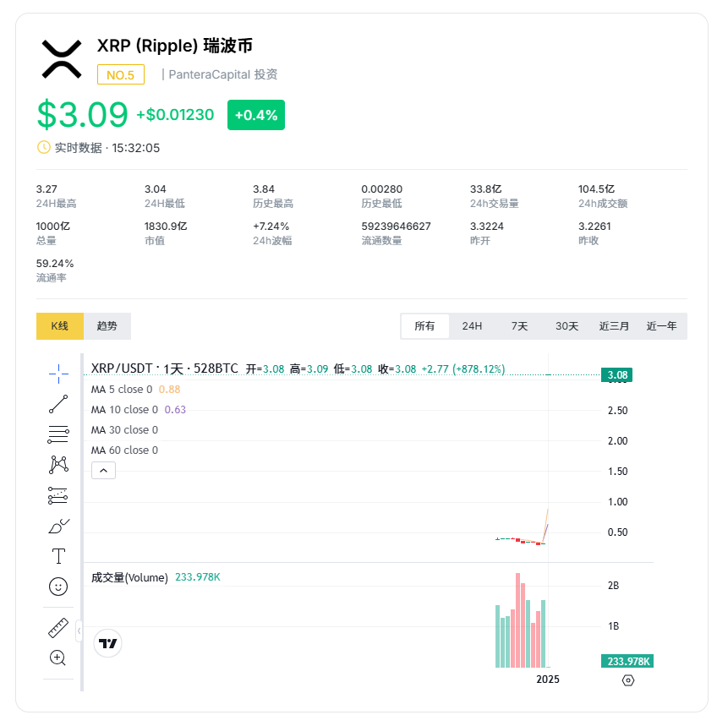
Task: Select the text annotation tool
Action: (x=58, y=556)
